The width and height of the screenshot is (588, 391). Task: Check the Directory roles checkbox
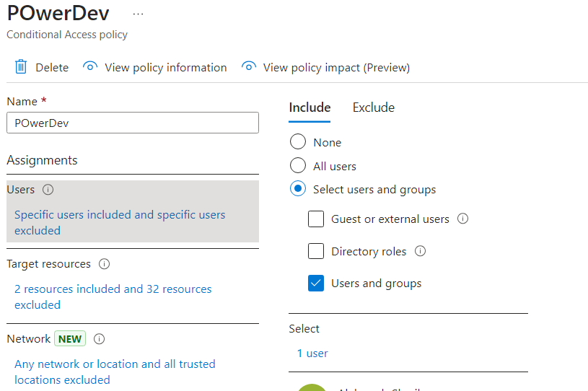pyautogui.click(x=316, y=251)
